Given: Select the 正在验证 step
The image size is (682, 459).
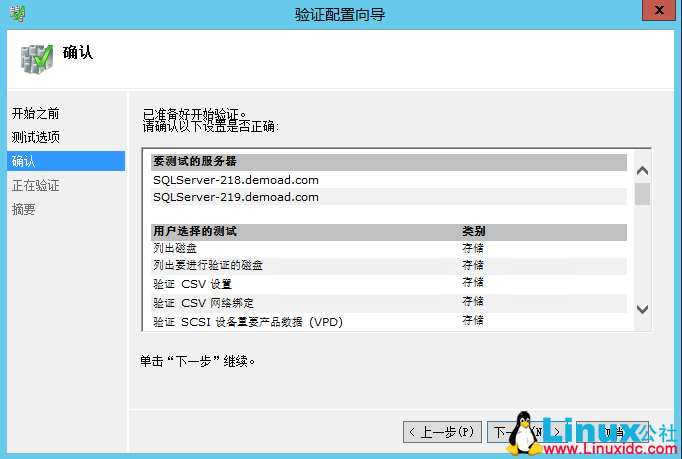Looking at the screenshot, I should tap(36, 185).
